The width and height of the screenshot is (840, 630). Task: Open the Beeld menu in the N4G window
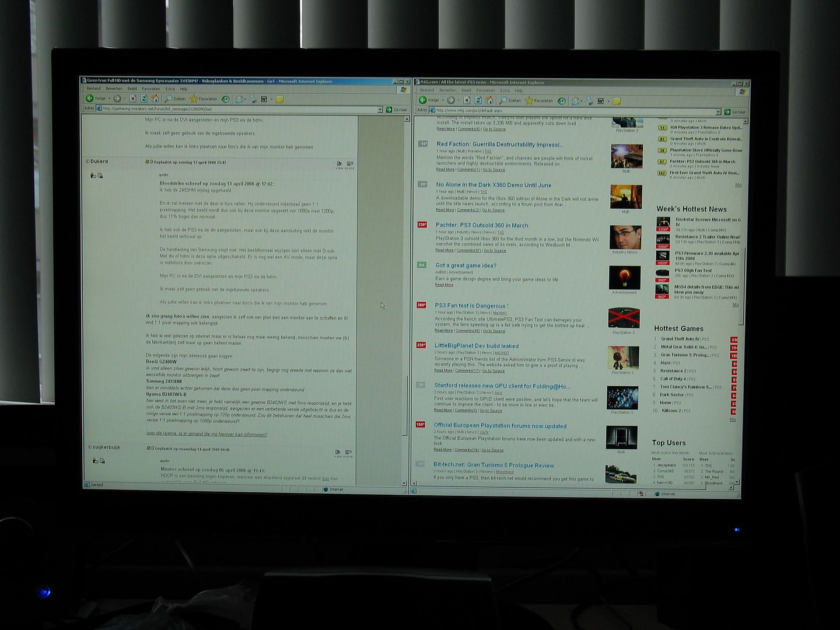pyautogui.click(x=466, y=90)
